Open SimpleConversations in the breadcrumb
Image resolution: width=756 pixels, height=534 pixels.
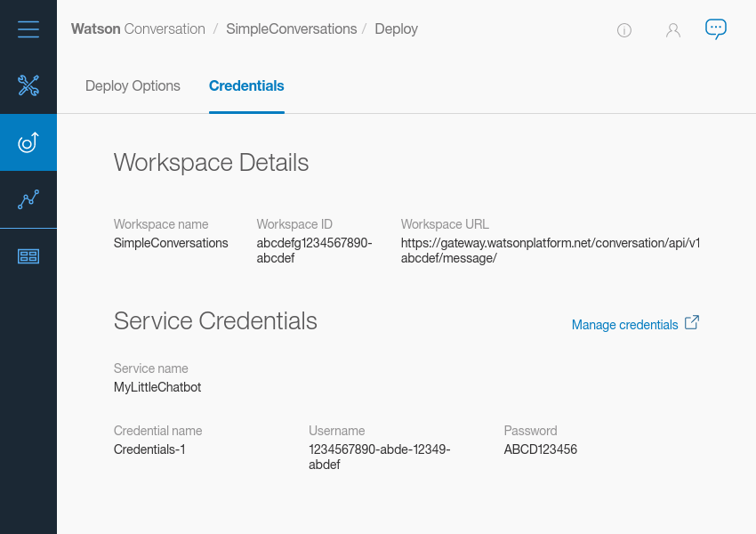[x=292, y=29]
